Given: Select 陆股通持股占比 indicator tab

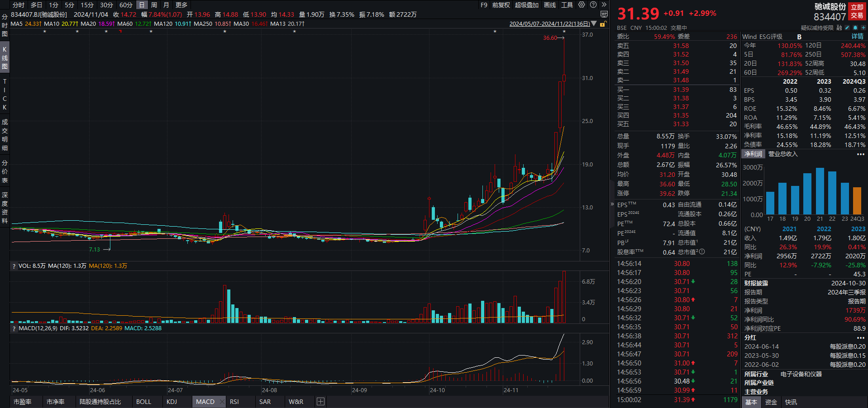Looking at the screenshot, I should point(100,402).
